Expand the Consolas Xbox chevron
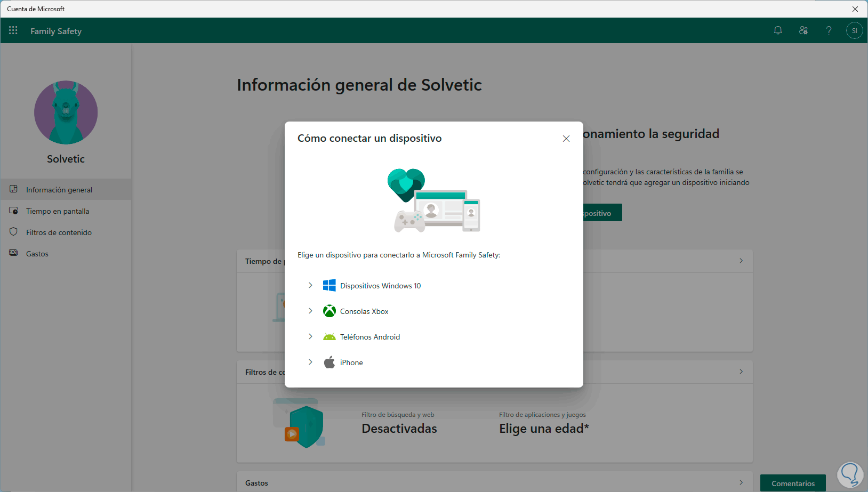Screen dimensions: 868x492 coord(310,311)
